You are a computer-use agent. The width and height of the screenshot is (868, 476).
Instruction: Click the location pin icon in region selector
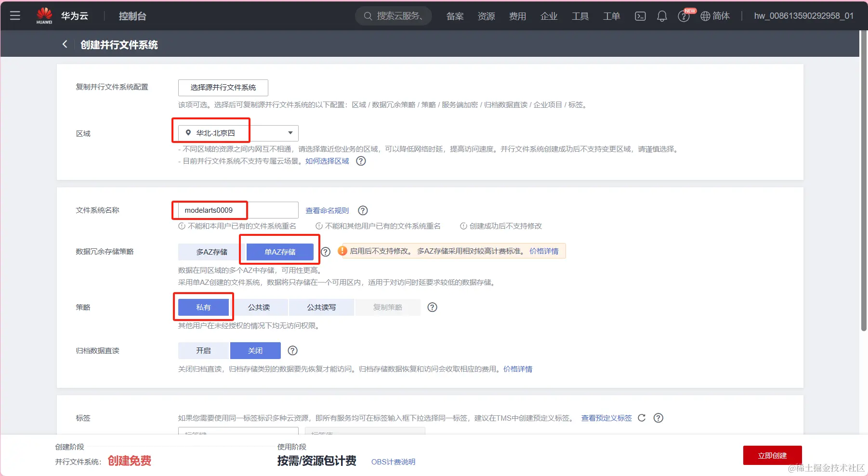(188, 133)
